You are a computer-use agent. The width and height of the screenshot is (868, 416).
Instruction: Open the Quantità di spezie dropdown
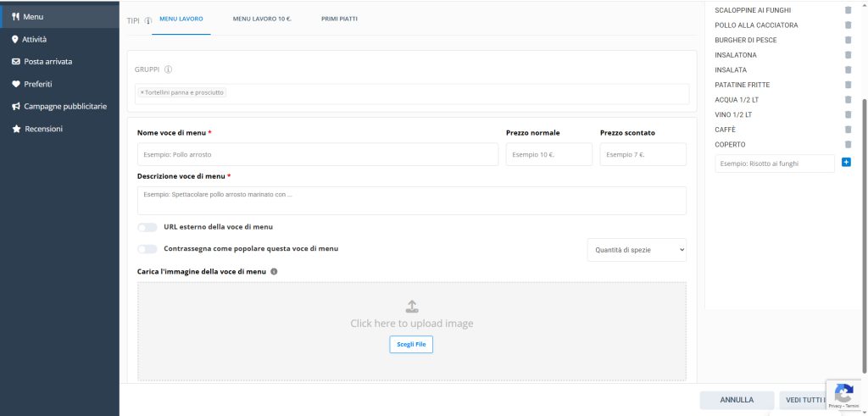click(x=636, y=250)
